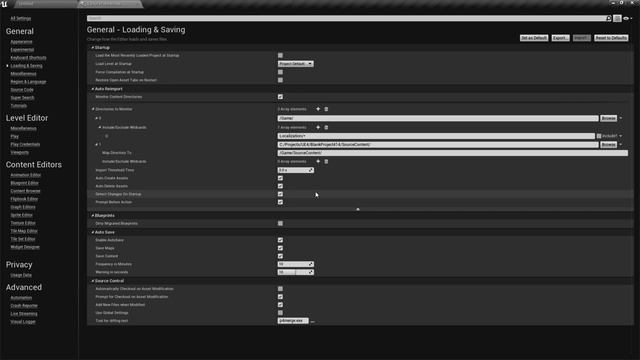Toggle Dirty Migrated Blueprints checkbox
The height and width of the screenshot is (360, 640).
pyautogui.click(x=280, y=223)
